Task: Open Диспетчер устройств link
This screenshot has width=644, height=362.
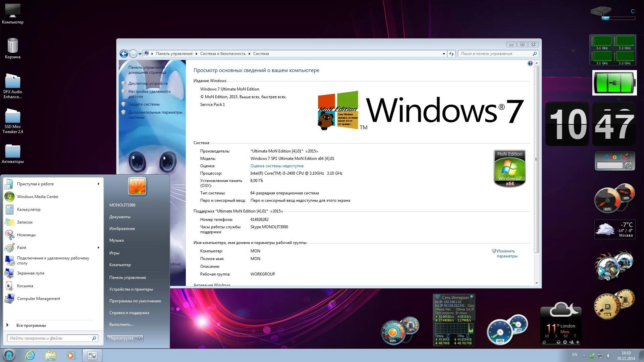Action: pyautogui.click(x=148, y=83)
